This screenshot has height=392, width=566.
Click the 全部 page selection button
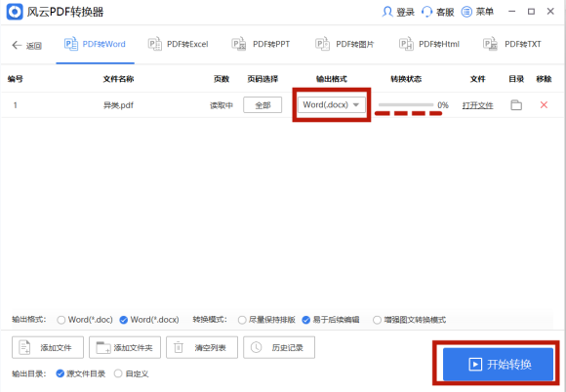pos(263,105)
